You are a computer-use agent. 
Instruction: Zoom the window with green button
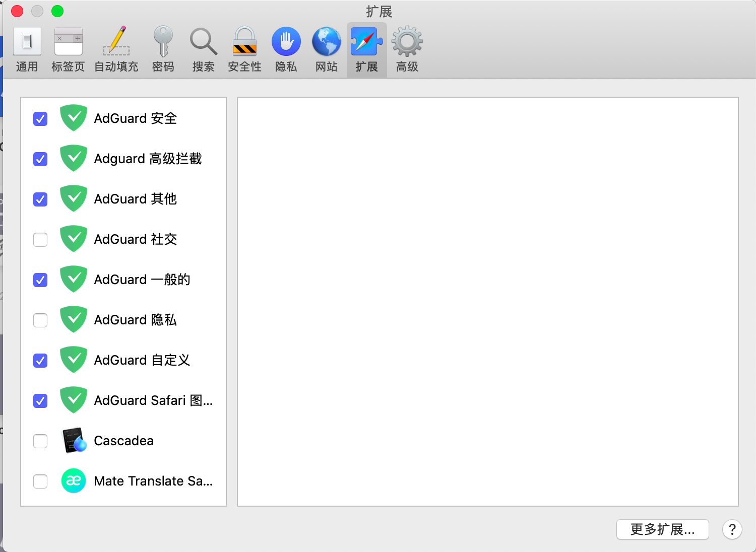(57, 11)
